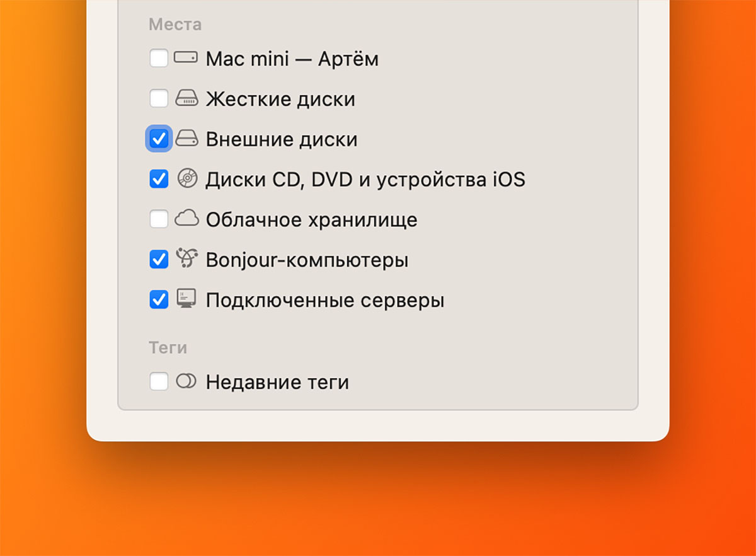
Task: Enable the Жесткие диски checkbox
Action: [x=159, y=99]
